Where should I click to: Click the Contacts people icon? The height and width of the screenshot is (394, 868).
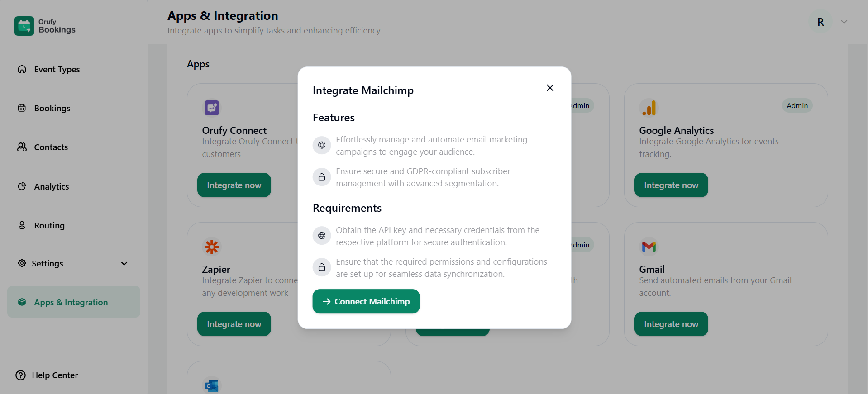(x=22, y=147)
